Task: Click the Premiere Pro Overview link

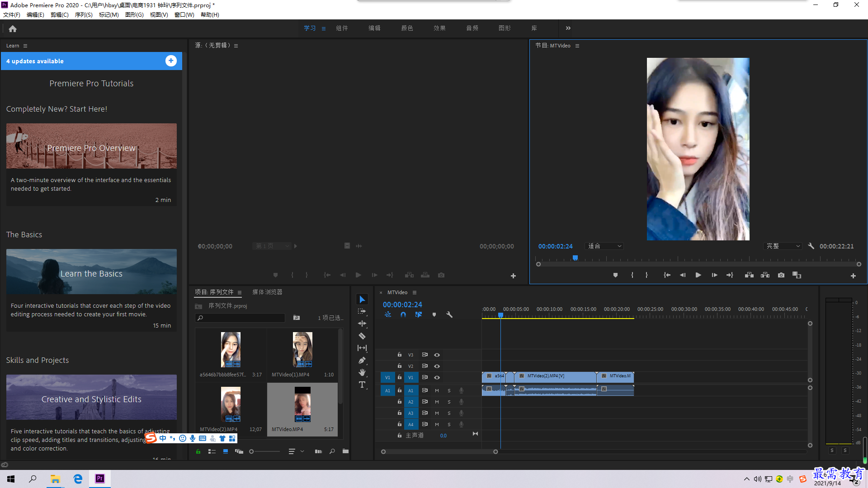Action: [91, 147]
